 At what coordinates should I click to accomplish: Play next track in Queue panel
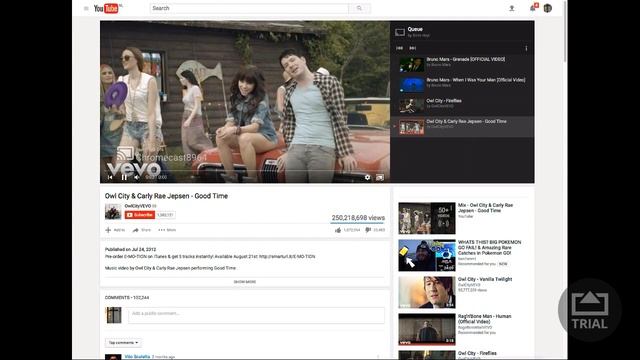(x=413, y=48)
